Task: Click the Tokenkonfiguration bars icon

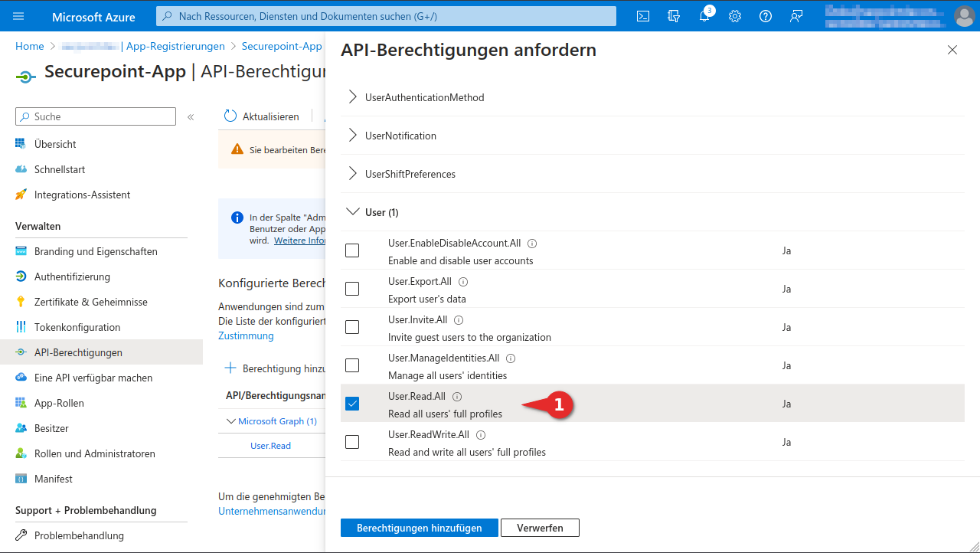Action: click(x=21, y=327)
